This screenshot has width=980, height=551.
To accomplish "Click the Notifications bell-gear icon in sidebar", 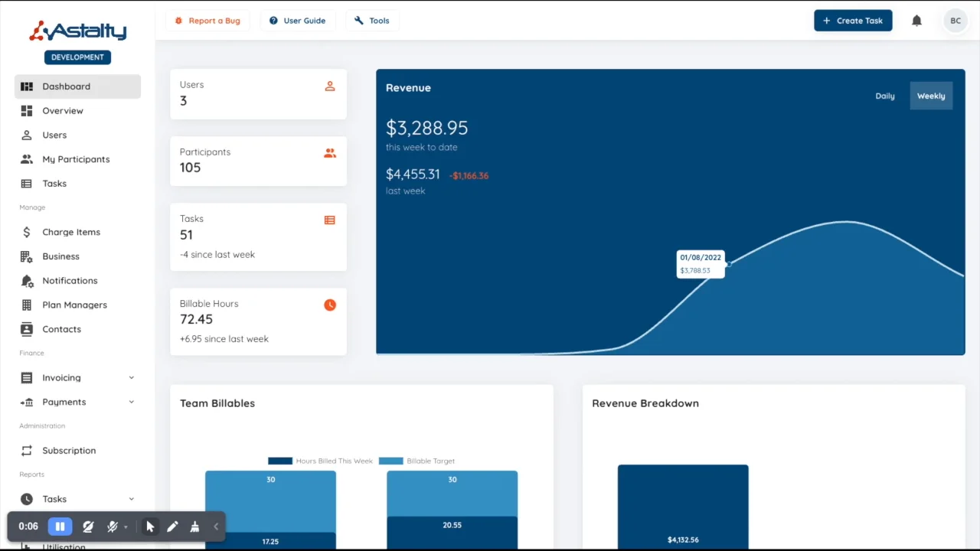I will [x=27, y=281].
